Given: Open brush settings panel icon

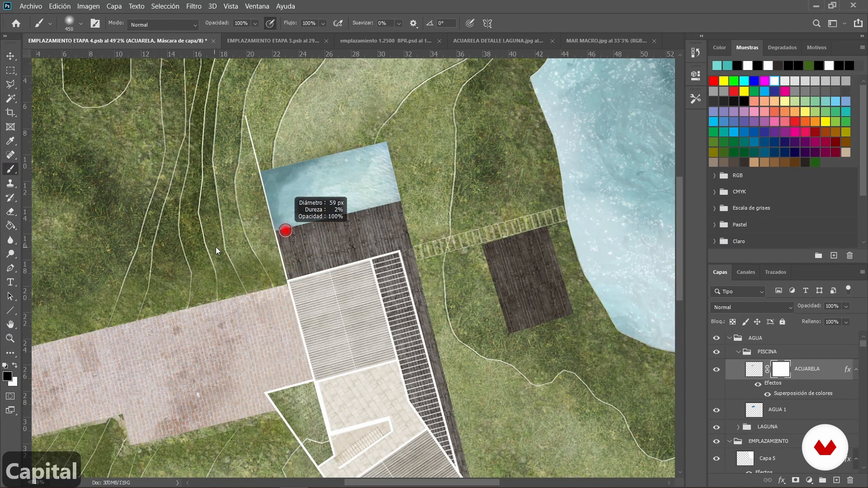Looking at the screenshot, I should (95, 23).
